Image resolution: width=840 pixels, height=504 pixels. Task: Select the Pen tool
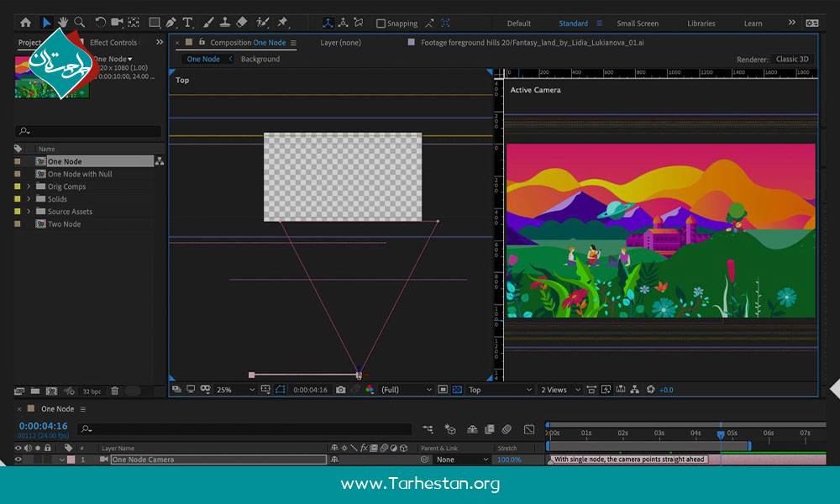coord(171,23)
